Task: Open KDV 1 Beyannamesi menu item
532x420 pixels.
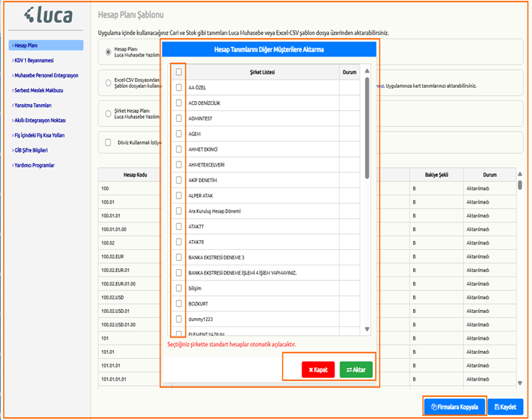Action: click(33, 60)
